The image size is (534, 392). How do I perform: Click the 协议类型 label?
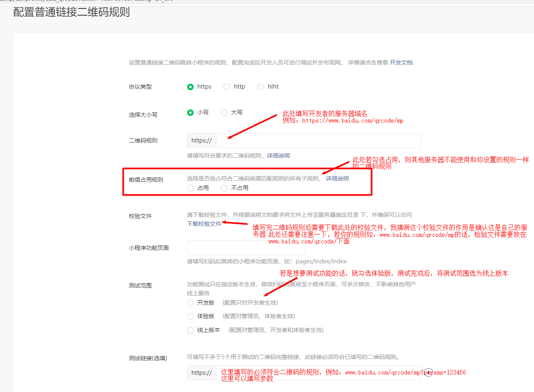(141, 87)
